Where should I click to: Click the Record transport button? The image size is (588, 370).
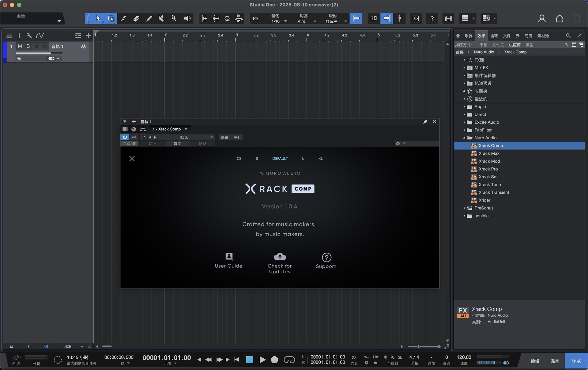click(x=274, y=360)
